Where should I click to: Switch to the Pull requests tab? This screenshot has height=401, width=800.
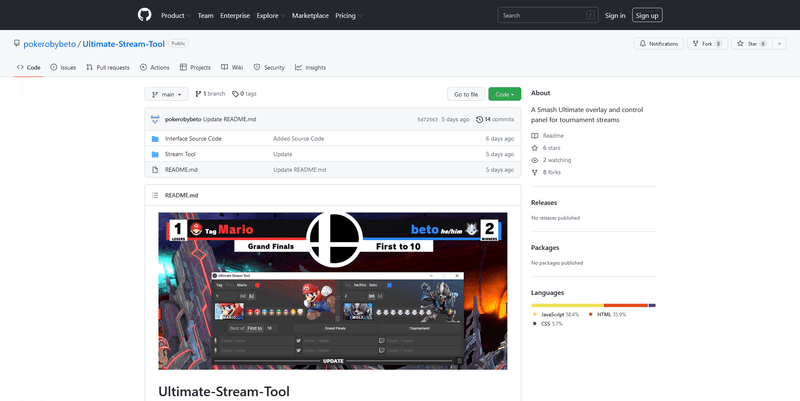pyautogui.click(x=108, y=67)
